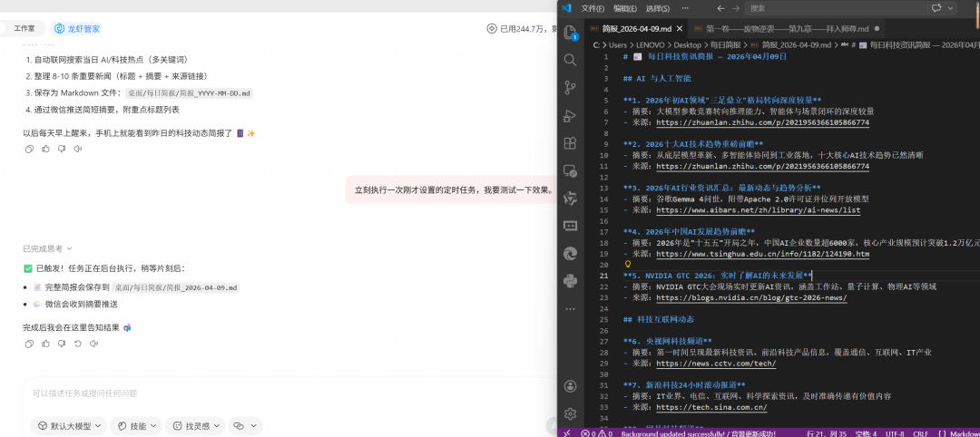
Task: Open the hidden menus ellipsis in VS Code menu bar
Action: (x=684, y=9)
